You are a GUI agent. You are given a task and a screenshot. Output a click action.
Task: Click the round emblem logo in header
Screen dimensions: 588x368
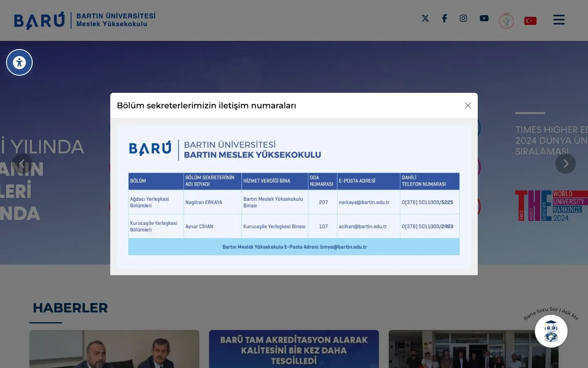click(506, 20)
